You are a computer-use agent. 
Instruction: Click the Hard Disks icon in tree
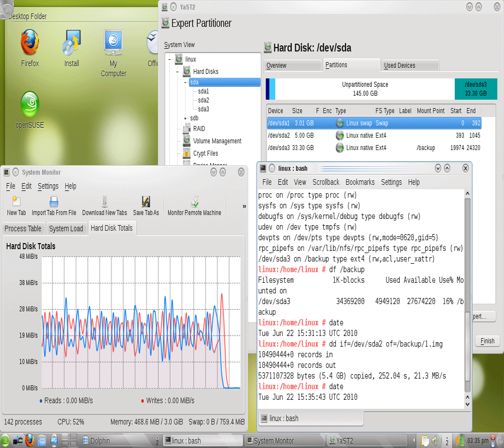point(186,71)
